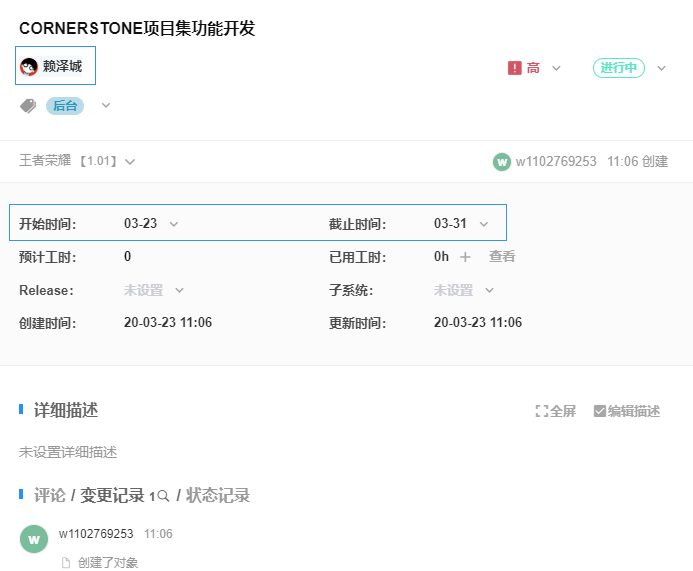Click the w1102769253 name in change log
This screenshot has height=571, width=693.
tap(96, 534)
